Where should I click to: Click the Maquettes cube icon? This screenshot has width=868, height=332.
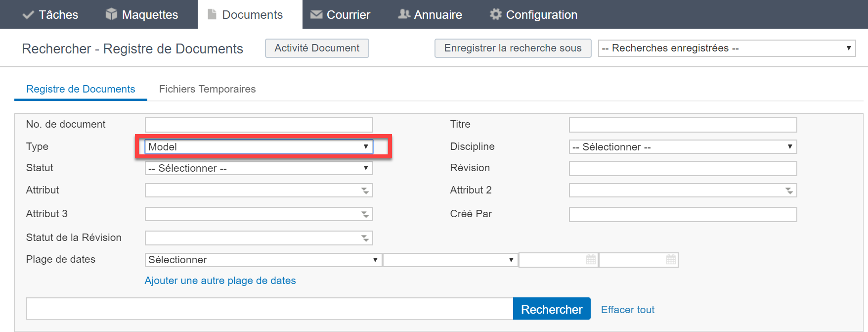click(112, 14)
